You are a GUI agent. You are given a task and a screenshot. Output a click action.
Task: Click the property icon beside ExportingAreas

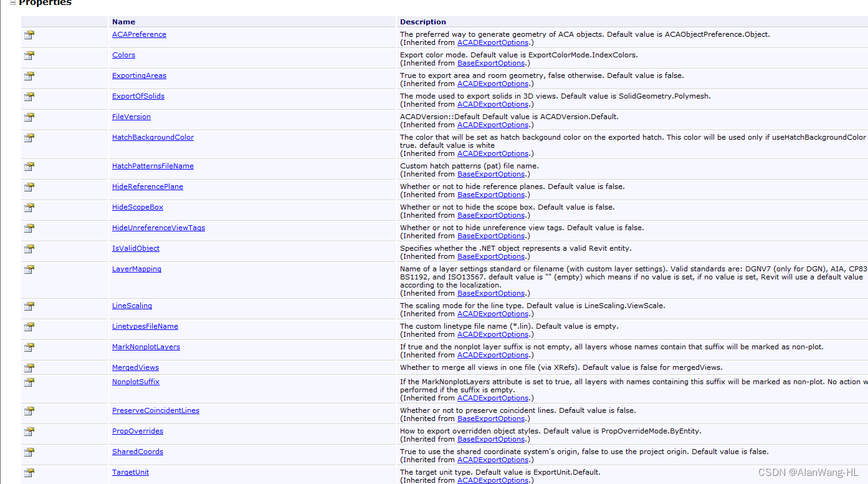pyautogui.click(x=29, y=76)
